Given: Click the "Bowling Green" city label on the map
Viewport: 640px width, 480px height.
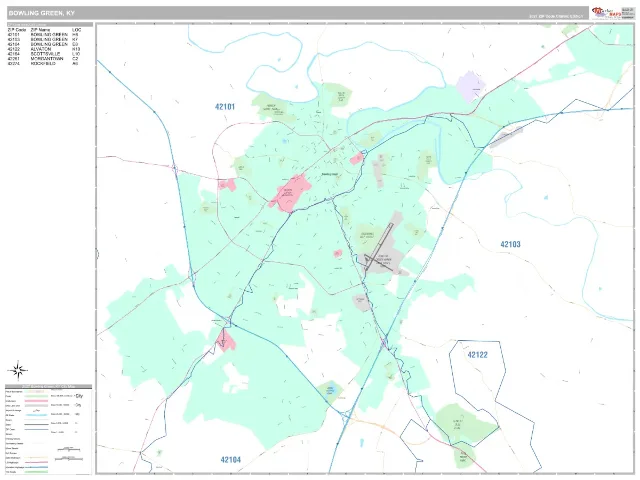Looking at the screenshot, I should 330,174.
